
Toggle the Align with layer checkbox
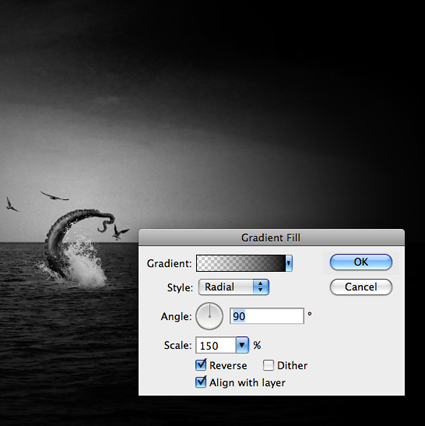click(x=201, y=382)
